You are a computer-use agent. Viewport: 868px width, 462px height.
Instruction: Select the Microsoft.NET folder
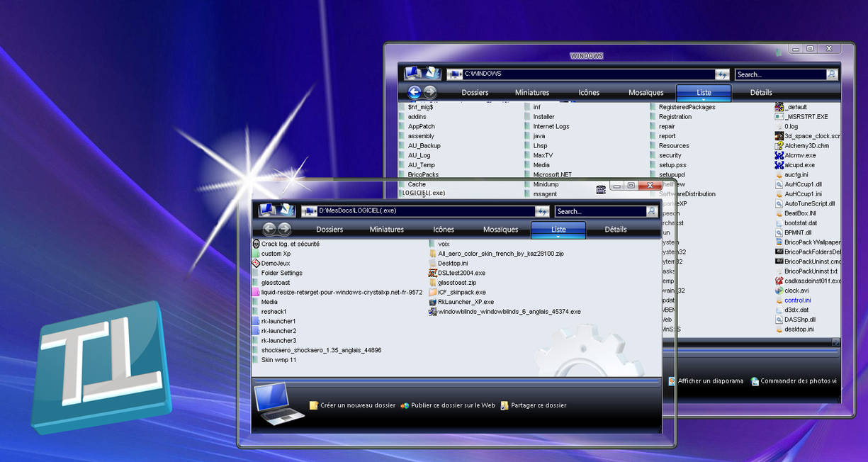(548, 174)
